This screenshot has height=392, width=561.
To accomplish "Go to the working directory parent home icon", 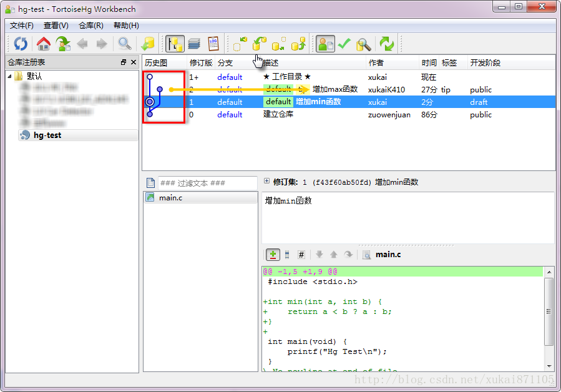I will [x=43, y=44].
